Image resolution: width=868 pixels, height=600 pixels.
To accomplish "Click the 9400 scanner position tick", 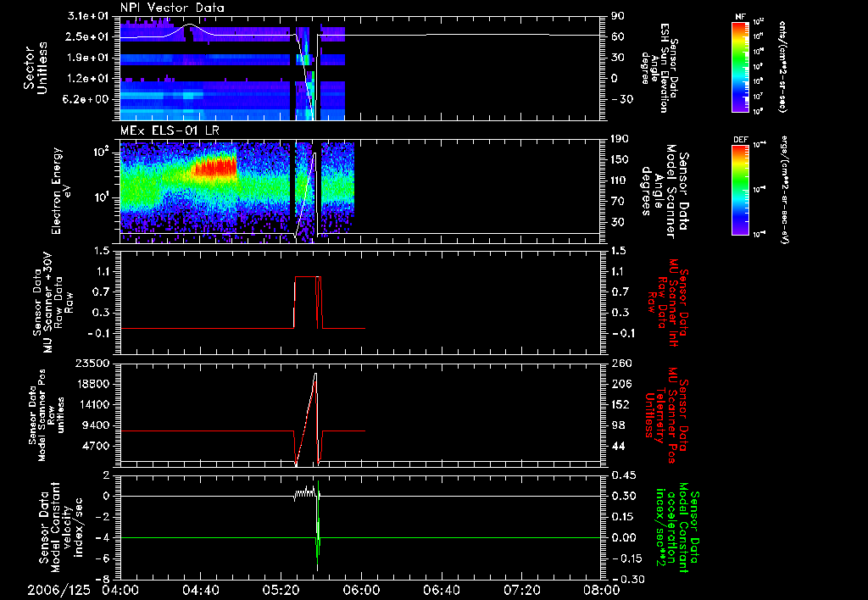I will coord(97,425).
